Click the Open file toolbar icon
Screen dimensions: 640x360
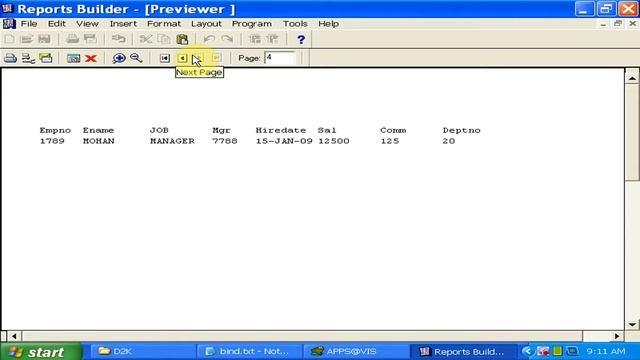(x=27, y=39)
